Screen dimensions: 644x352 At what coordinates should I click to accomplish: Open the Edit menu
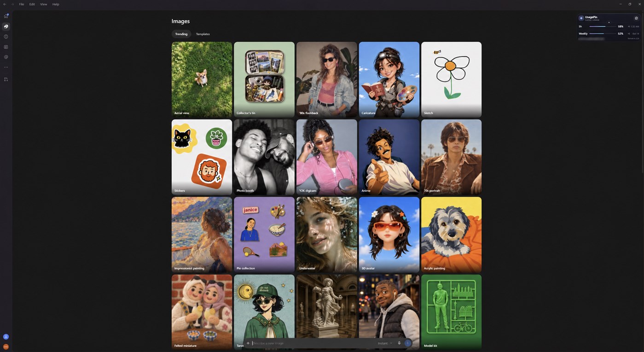tap(32, 4)
